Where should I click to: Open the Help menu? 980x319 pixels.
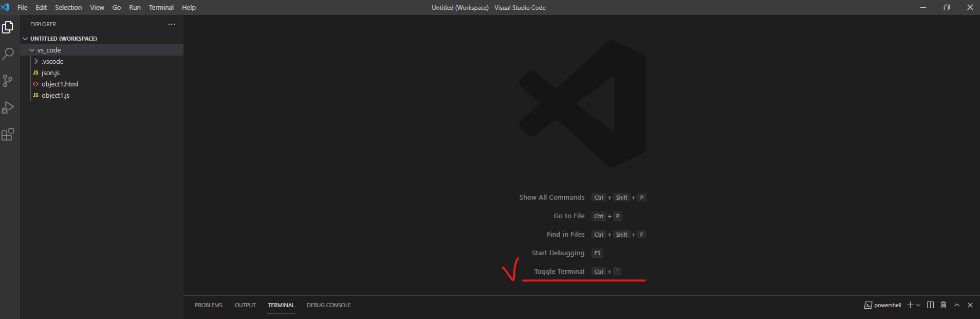(189, 7)
